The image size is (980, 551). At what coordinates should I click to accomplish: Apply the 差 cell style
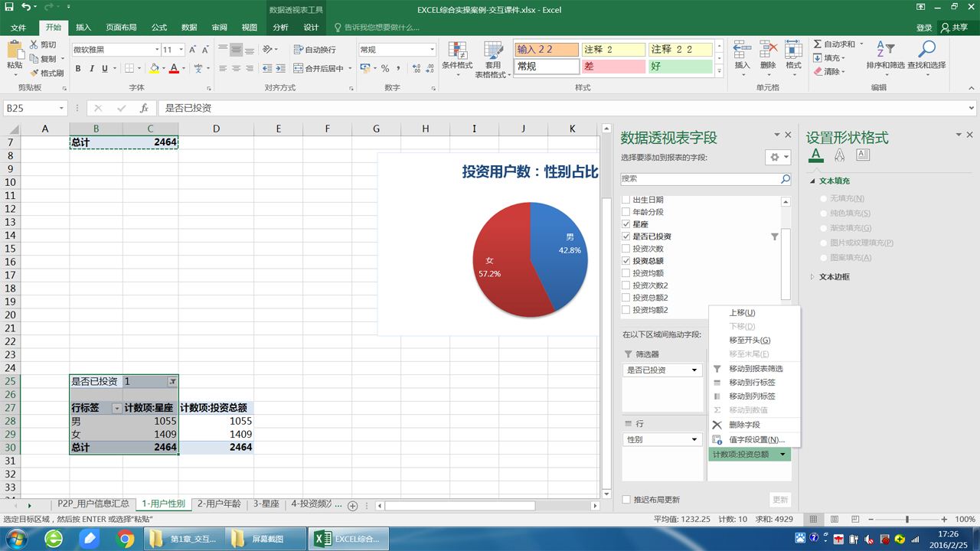[x=612, y=67]
